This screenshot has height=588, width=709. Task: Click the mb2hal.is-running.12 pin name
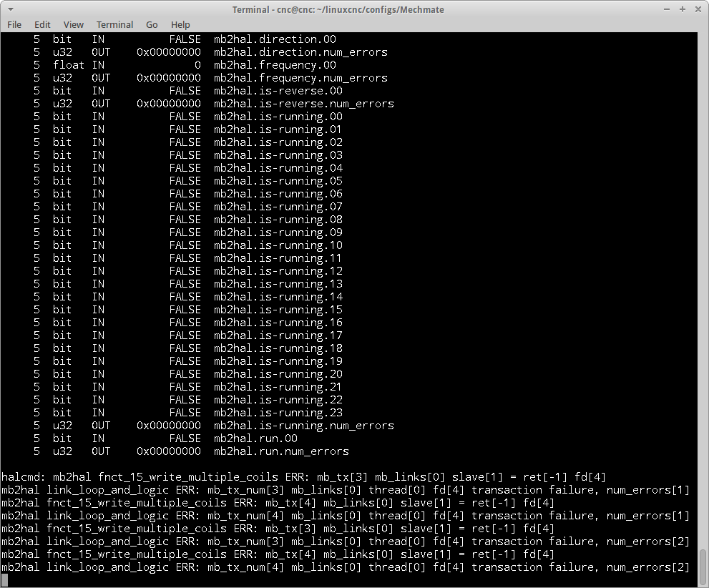pos(278,271)
